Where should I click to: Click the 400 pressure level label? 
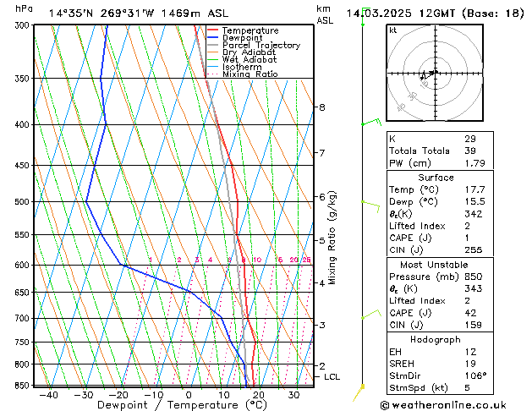[24, 125]
